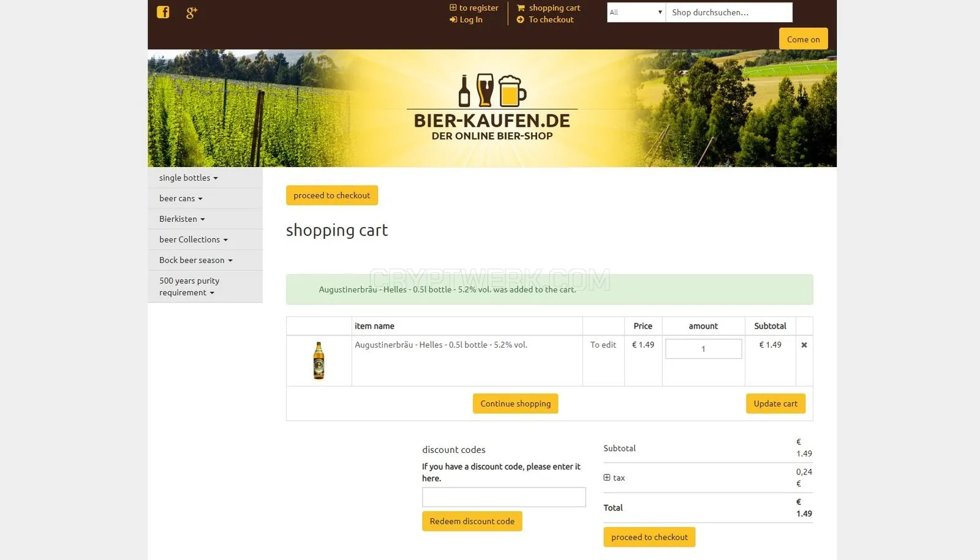The height and width of the screenshot is (560, 980).
Task: Open the Augustinerbräu Helles item name link
Action: (x=441, y=345)
